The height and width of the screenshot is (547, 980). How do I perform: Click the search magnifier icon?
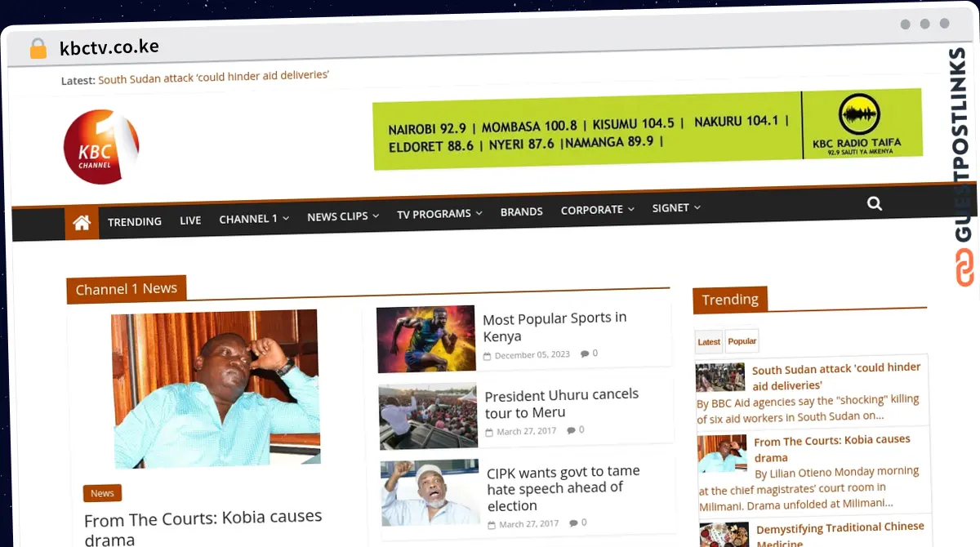point(874,203)
